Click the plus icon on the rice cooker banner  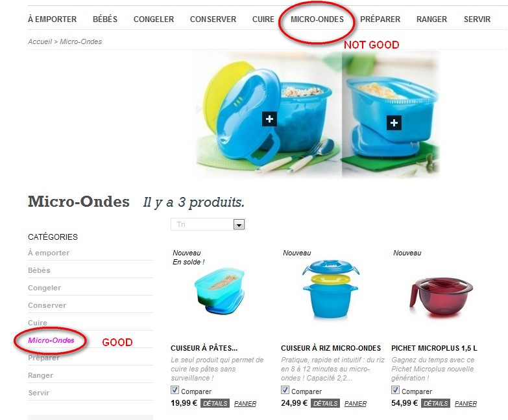pos(269,119)
